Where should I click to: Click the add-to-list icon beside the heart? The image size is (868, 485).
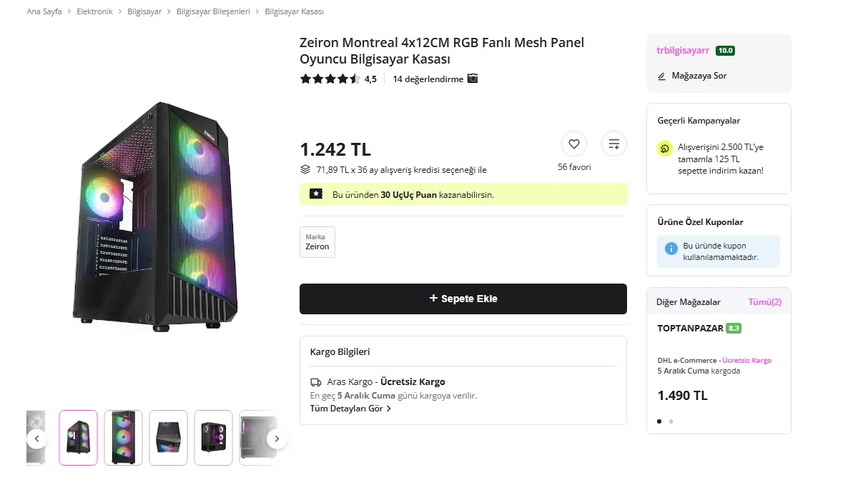click(x=613, y=144)
